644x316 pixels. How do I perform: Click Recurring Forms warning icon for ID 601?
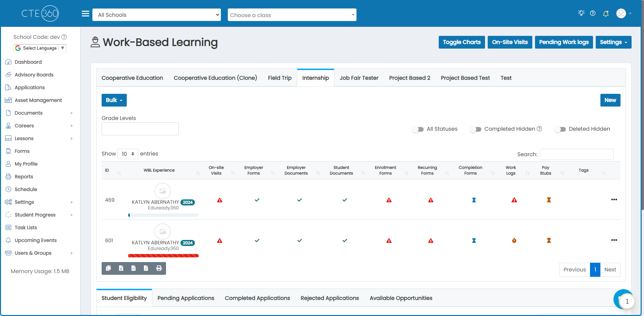[x=431, y=241]
